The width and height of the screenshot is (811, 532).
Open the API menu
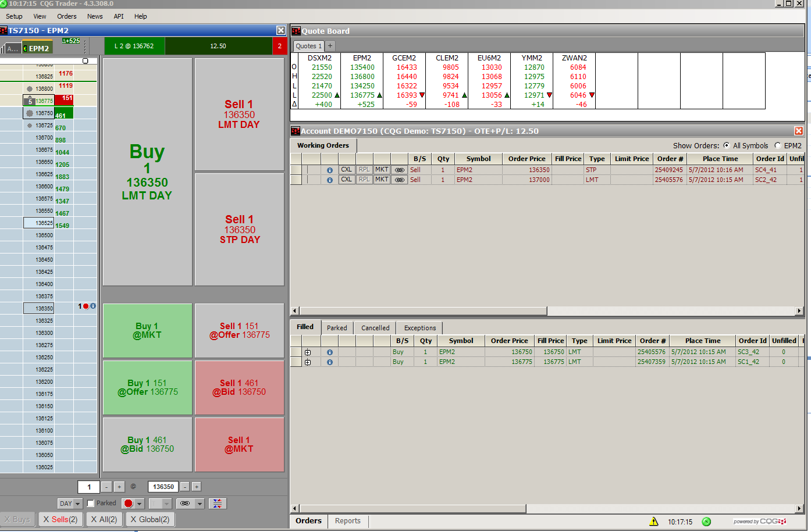coord(119,16)
